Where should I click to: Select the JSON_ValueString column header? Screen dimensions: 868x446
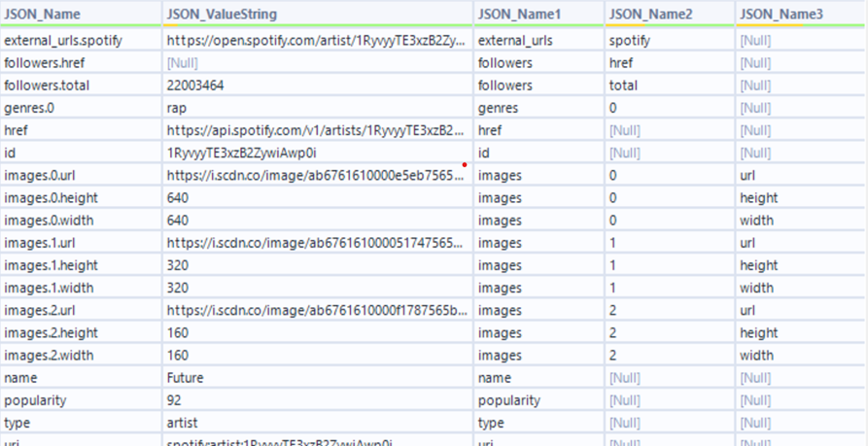(318, 14)
